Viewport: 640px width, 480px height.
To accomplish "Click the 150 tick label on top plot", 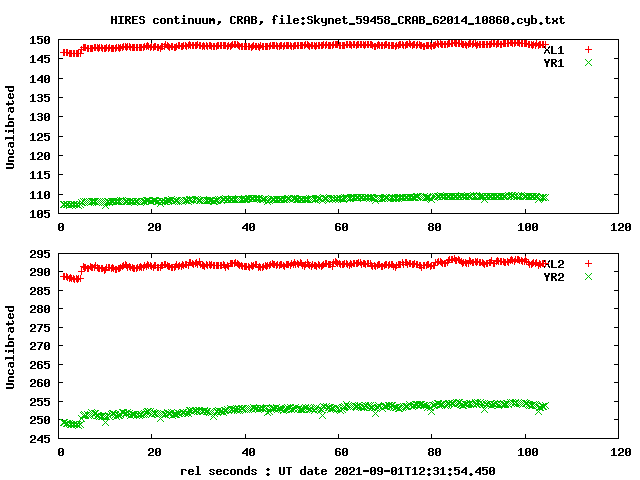I will [40, 40].
